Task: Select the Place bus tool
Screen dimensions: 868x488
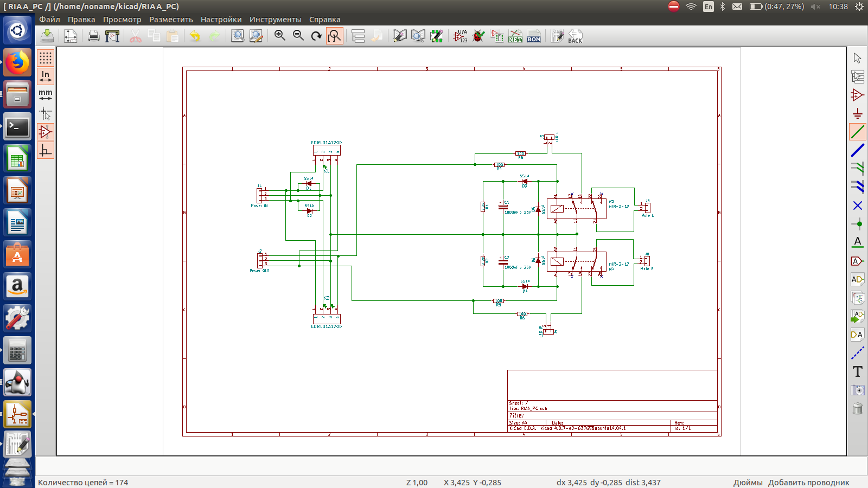Action: (x=857, y=150)
